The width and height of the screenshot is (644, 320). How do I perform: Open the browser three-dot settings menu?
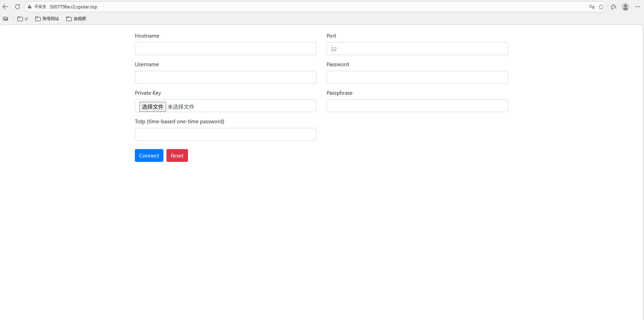coord(637,7)
